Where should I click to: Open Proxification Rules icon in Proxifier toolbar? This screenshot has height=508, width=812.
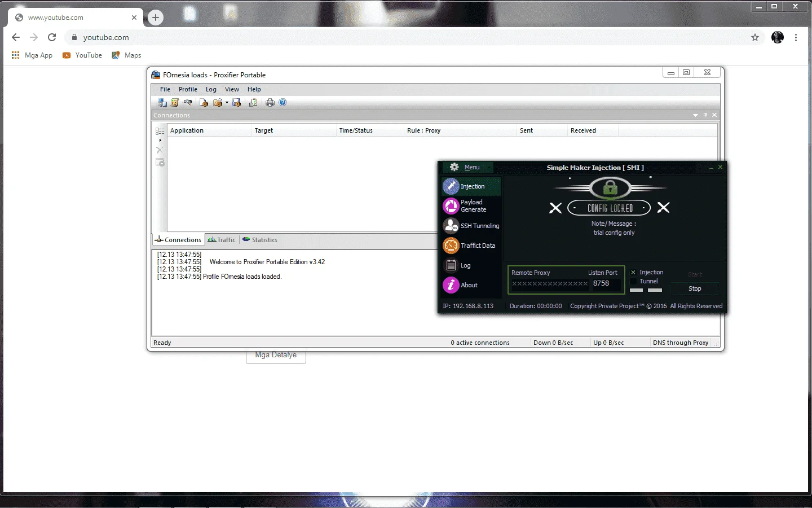tap(175, 103)
